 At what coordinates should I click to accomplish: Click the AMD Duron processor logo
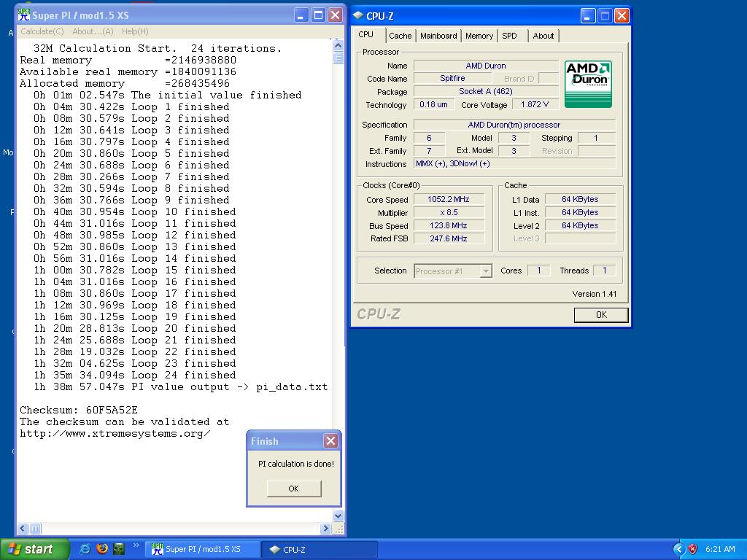click(x=589, y=84)
